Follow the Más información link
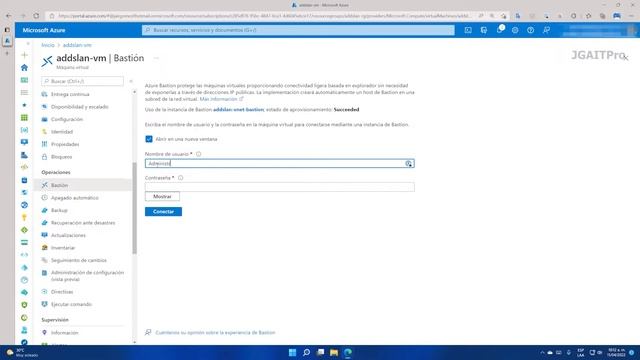 221,99
